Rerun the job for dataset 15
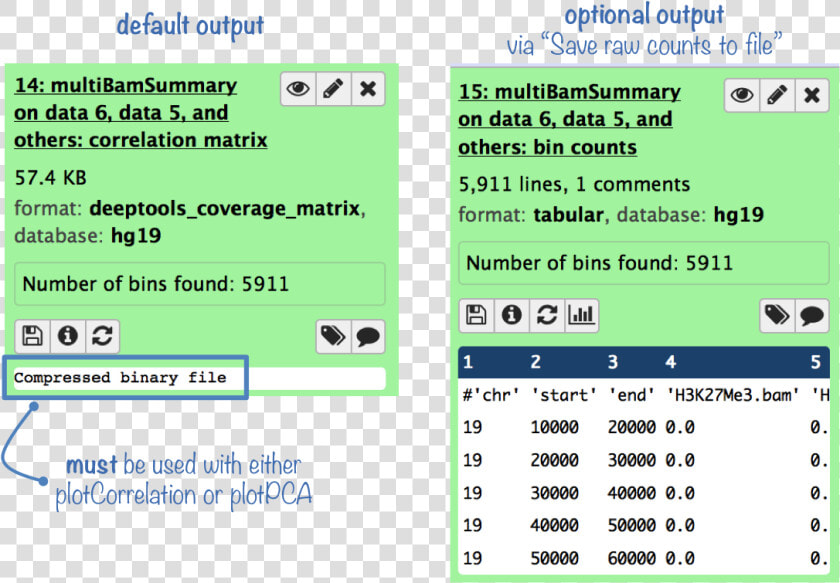Screen dimensions: 840x583 tap(546, 315)
